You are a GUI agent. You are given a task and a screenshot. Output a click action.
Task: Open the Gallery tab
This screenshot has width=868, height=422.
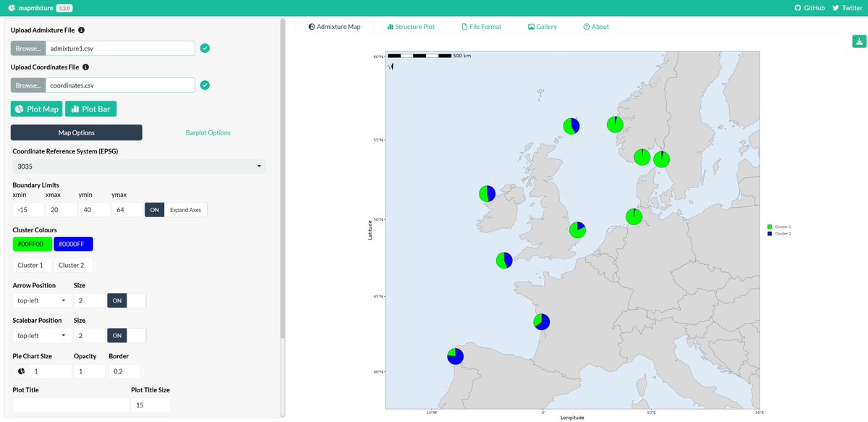tap(542, 27)
